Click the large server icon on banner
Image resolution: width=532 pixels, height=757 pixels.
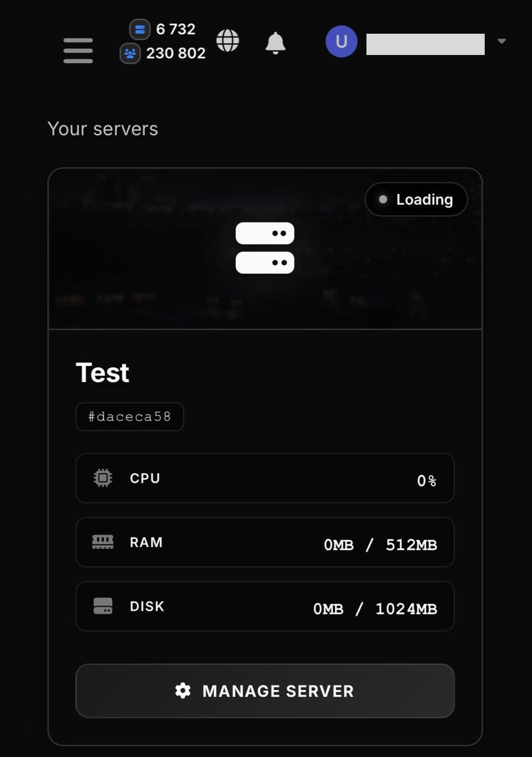(265, 248)
